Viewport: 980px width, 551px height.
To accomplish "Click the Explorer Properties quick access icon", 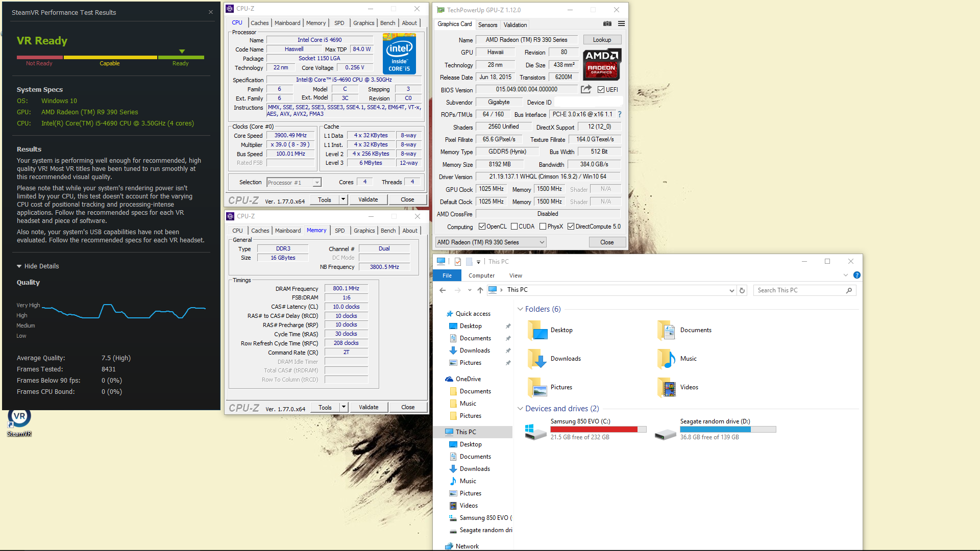I will click(x=458, y=262).
